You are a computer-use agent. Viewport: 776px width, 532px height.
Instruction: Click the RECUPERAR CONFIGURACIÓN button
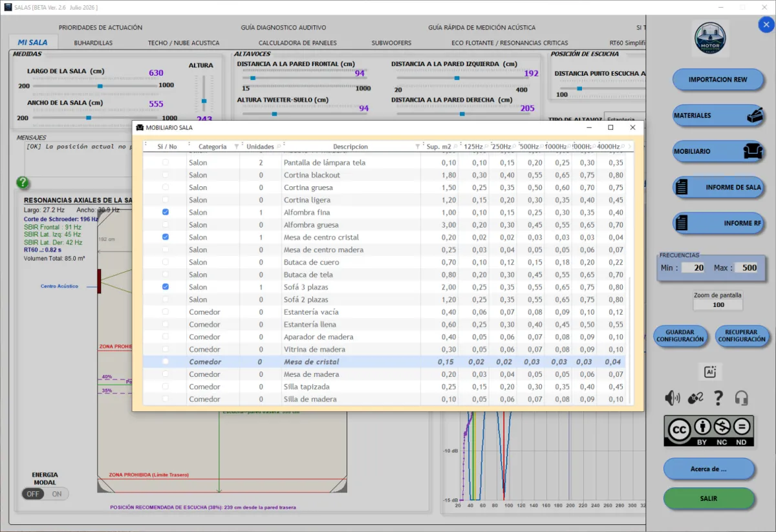pyautogui.click(x=742, y=335)
